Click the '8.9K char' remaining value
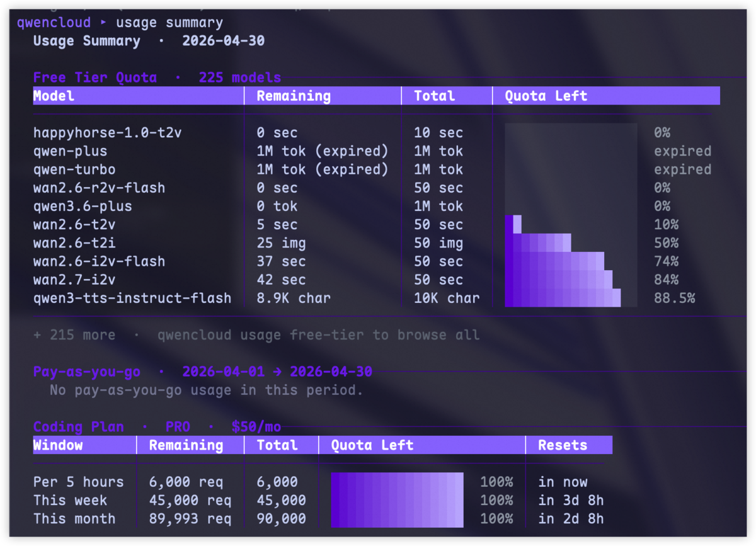This screenshot has height=546, width=756. tap(294, 298)
